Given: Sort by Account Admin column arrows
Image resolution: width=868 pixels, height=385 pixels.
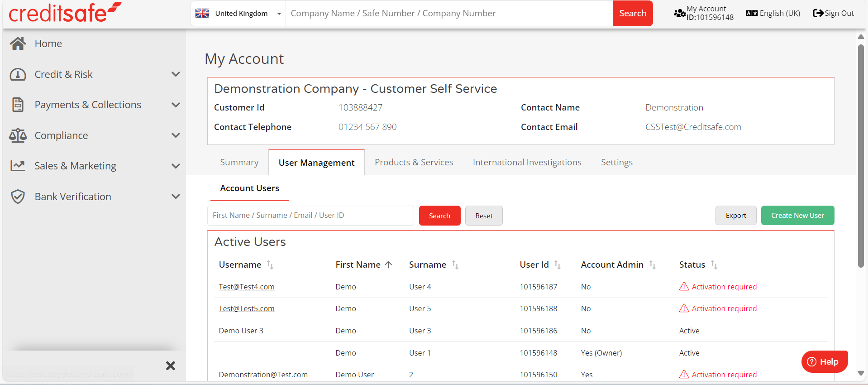Looking at the screenshot, I should (x=653, y=265).
